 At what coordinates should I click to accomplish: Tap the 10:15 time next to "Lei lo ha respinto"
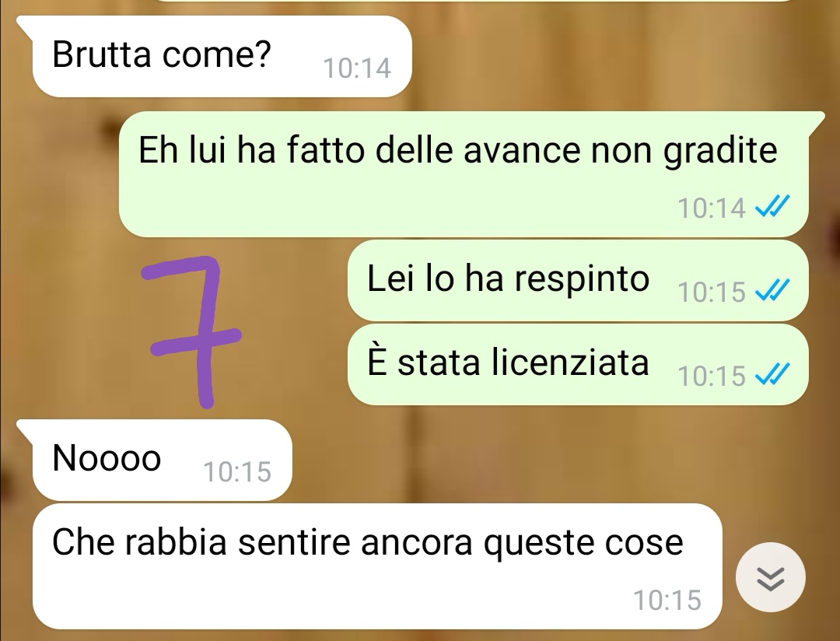tap(712, 292)
